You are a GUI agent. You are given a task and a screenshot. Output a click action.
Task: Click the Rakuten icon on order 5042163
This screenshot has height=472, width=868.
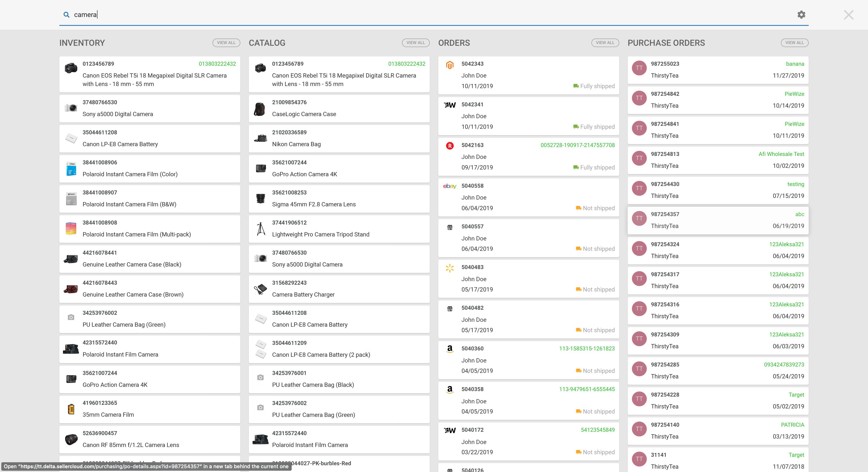coord(449,146)
